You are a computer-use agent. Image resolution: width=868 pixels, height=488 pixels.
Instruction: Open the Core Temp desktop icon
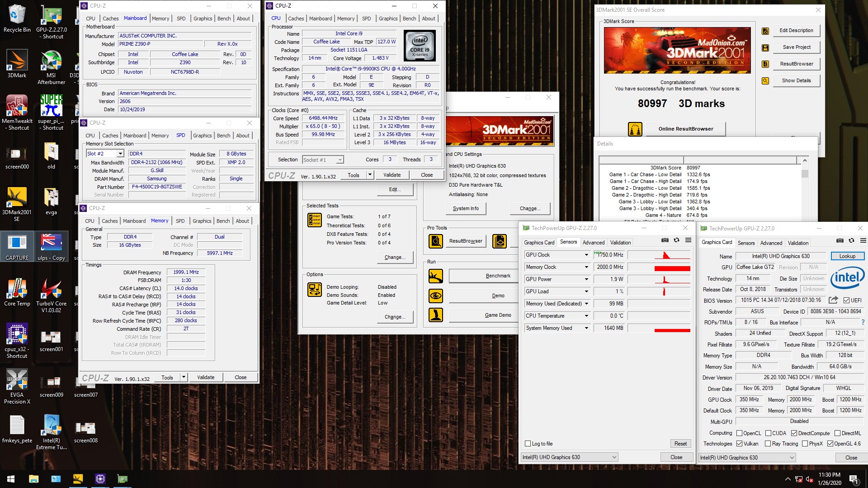coord(17,292)
